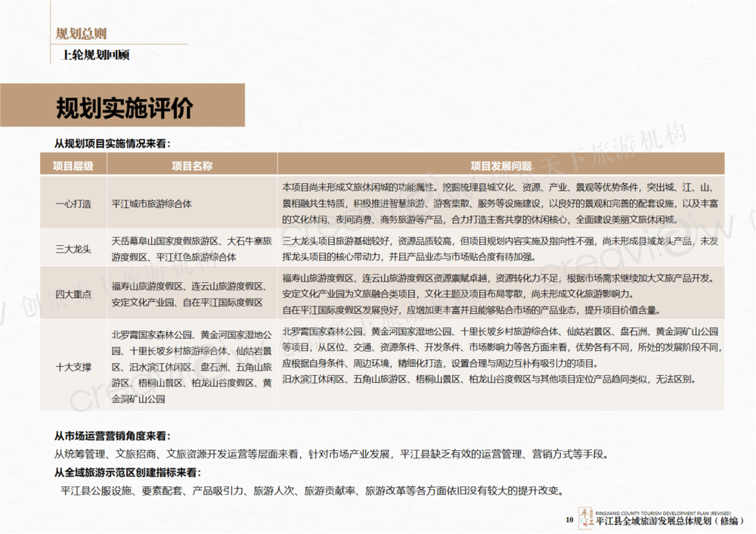Image resolution: width=756 pixels, height=534 pixels.
Task: Click the 规划总则 section heading
Action: pyautogui.click(x=81, y=33)
